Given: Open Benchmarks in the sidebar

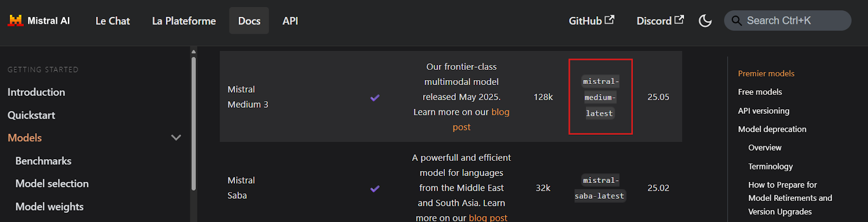Looking at the screenshot, I should [x=43, y=161].
